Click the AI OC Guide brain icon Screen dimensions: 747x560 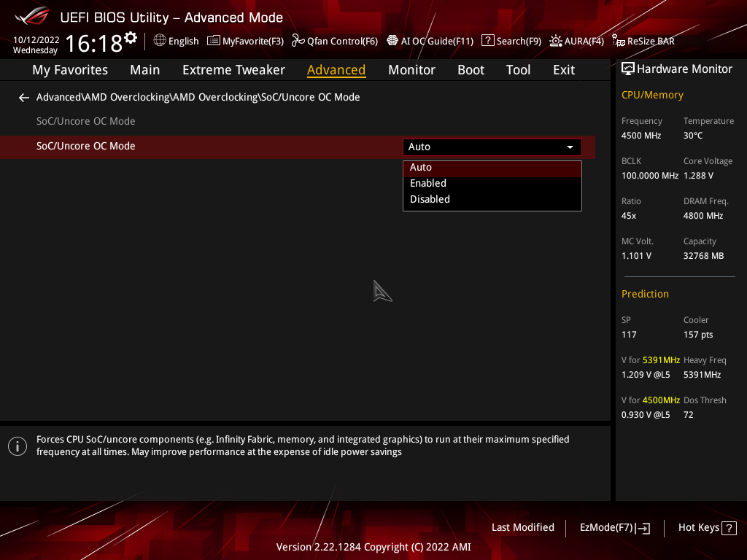click(x=392, y=41)
